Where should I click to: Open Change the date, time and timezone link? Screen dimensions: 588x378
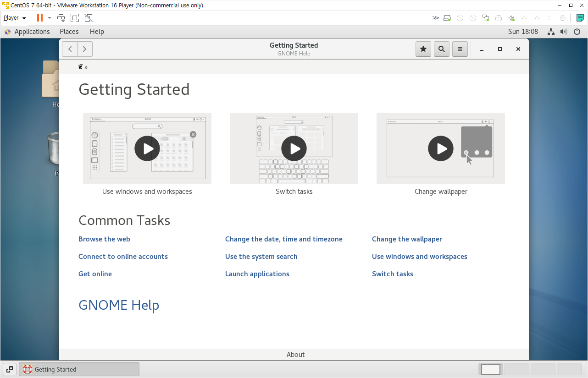coord(284,239)
